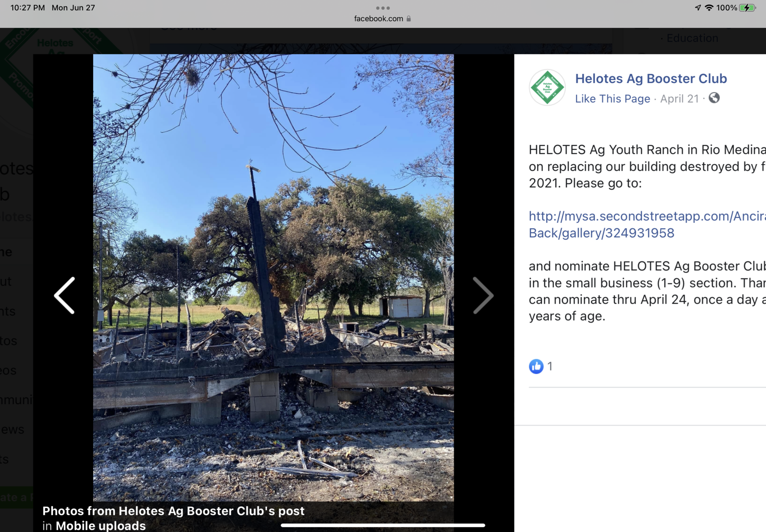Click the burned building photo
The image size is (766, 532).
tap(273, 278)
